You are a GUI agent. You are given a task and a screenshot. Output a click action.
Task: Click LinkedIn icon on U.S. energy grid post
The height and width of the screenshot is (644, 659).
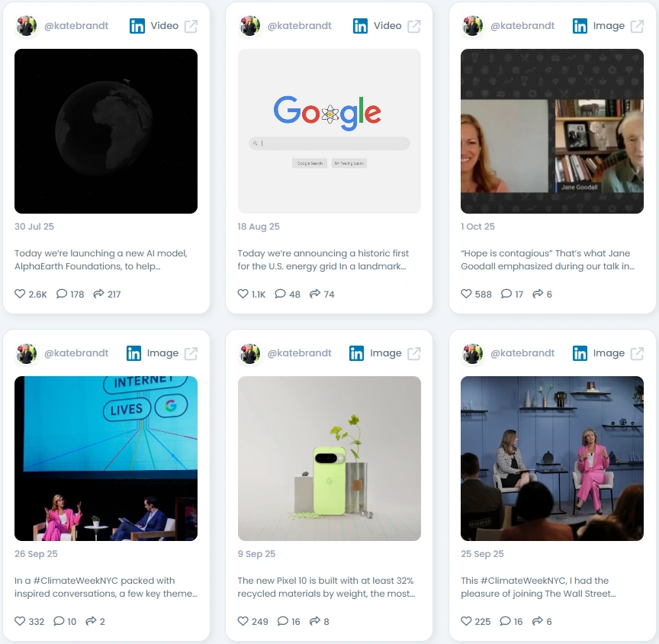(360, 26)
